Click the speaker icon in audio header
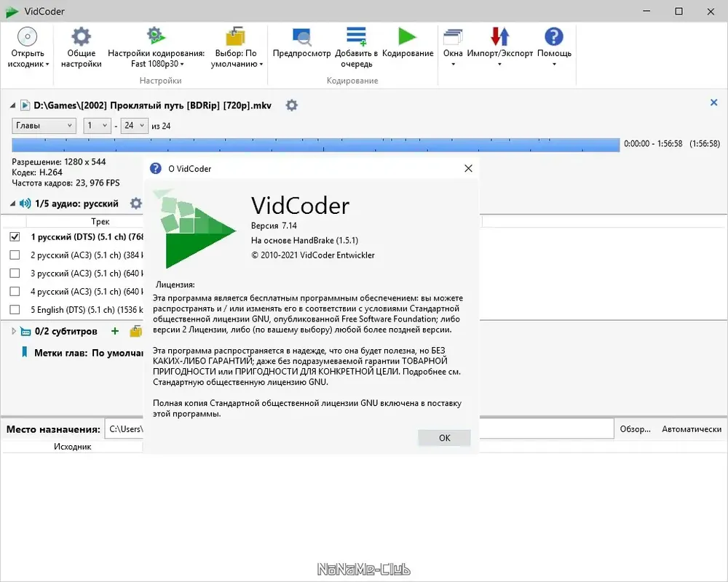 click(25, 203)
